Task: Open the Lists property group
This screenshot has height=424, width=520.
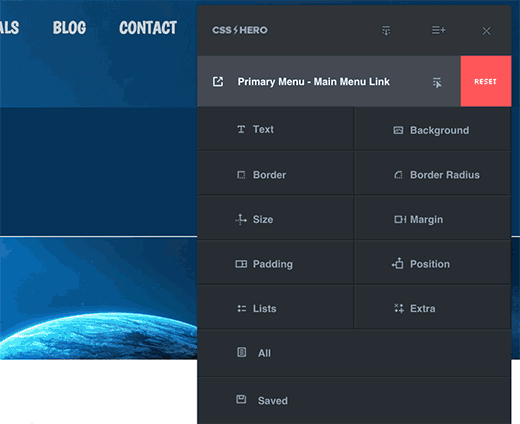Action: point(275,308)
